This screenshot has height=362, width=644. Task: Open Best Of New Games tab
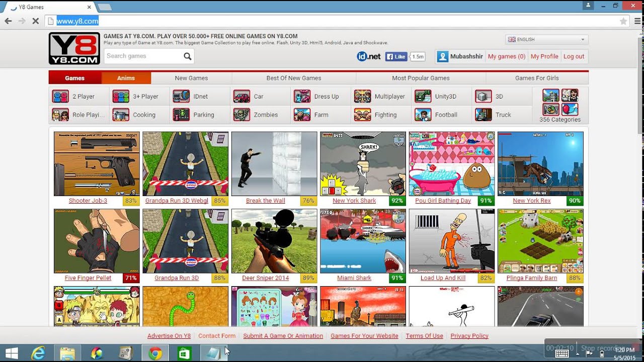(294, 78)
